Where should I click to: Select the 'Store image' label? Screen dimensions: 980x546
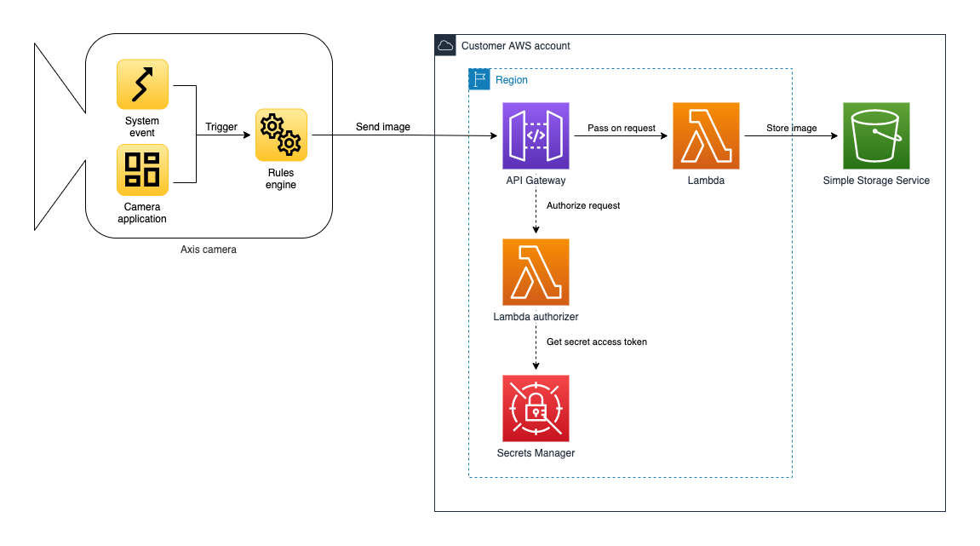pos(791,129)
